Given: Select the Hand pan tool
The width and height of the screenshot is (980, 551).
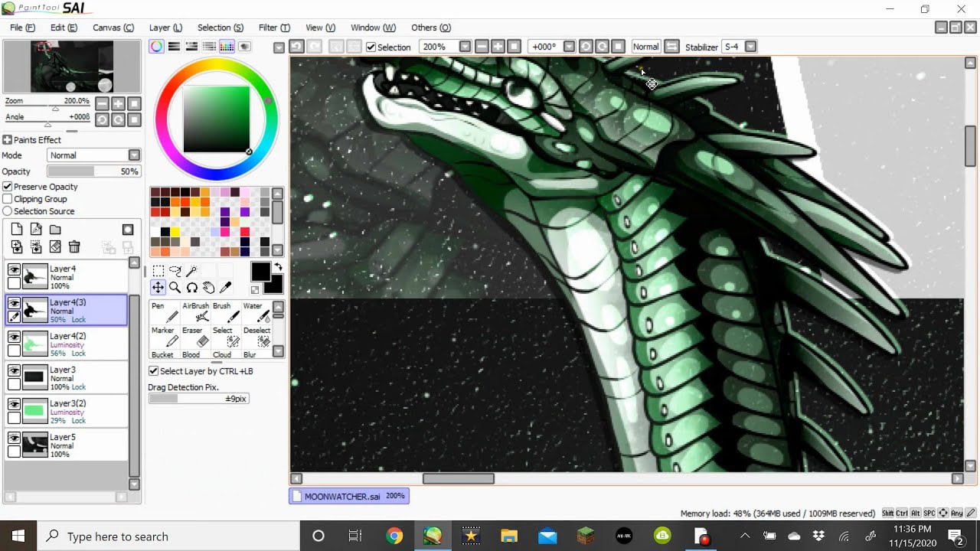Looking at the screenshot, I should pos(208,288).
